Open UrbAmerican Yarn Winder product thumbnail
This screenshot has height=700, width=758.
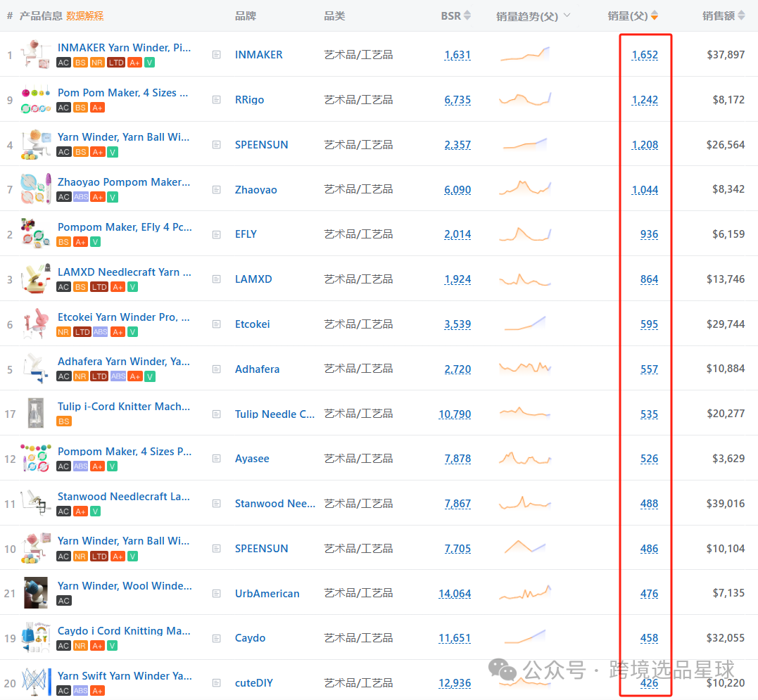click(x=36, y=593)
